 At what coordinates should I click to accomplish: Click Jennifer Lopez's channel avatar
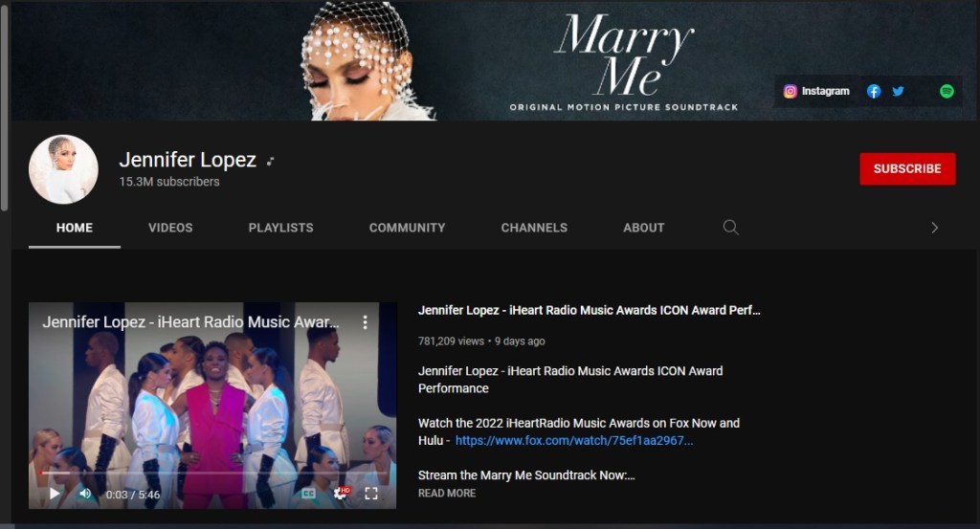pyautogui.click(x=63, y=169)
